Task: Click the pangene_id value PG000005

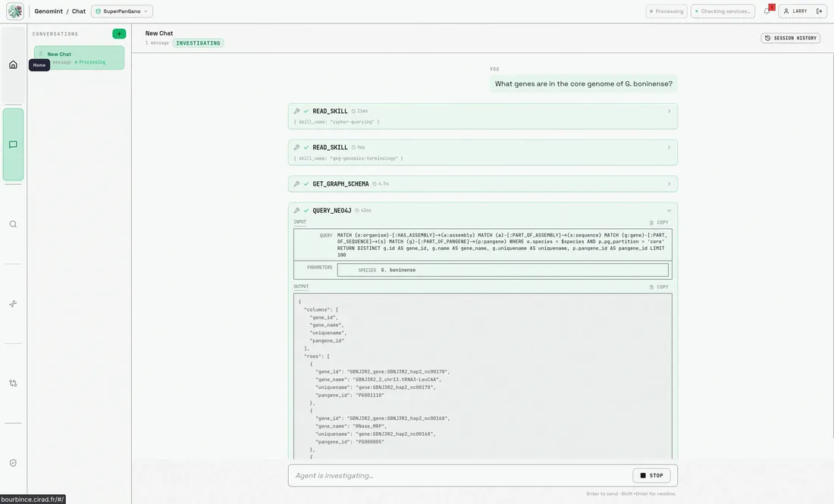Action: 370,442
